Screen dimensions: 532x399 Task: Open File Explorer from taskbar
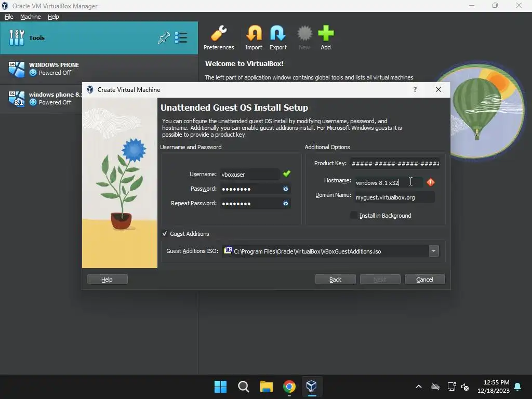(x=267, y=387)
